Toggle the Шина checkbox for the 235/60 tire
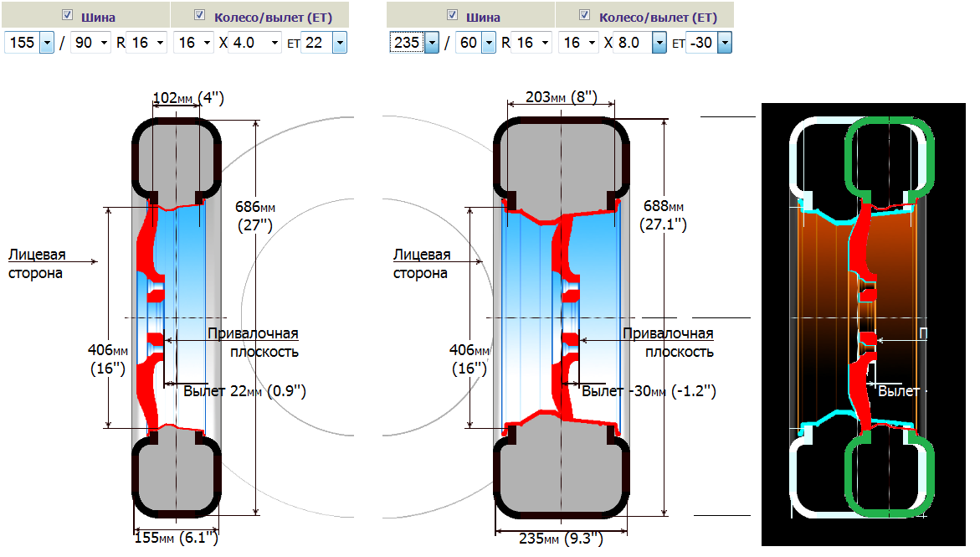Viewport: 980px width, 557px height. pos(453,15)
